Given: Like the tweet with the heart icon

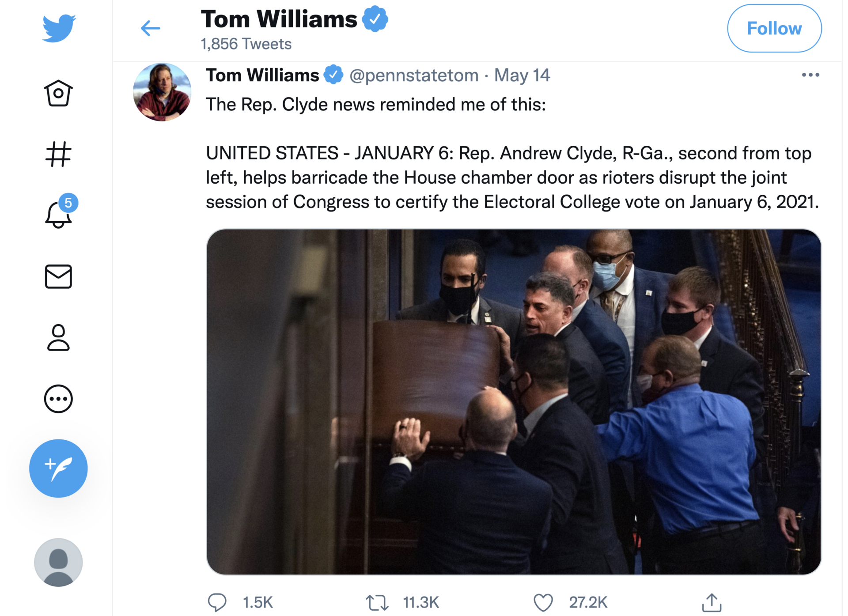Looking at the screenshot, I should [x=543, y=602].
